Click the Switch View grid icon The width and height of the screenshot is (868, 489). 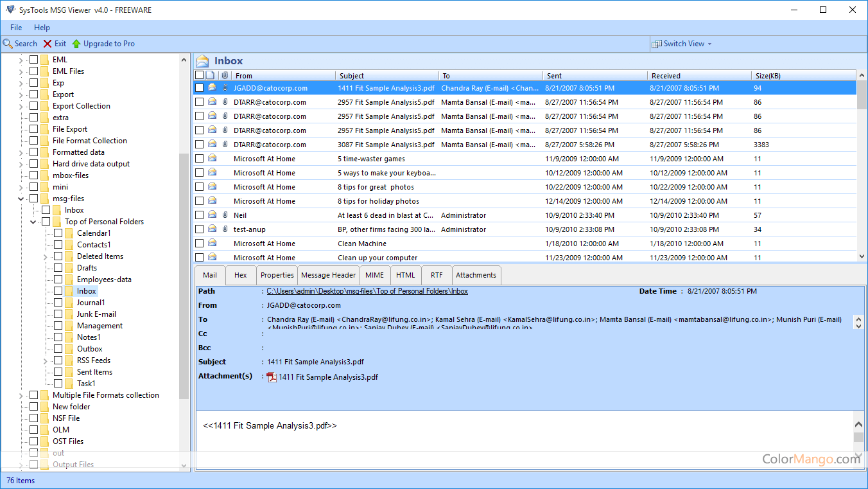pyautogui.click(x=657, y=44)
